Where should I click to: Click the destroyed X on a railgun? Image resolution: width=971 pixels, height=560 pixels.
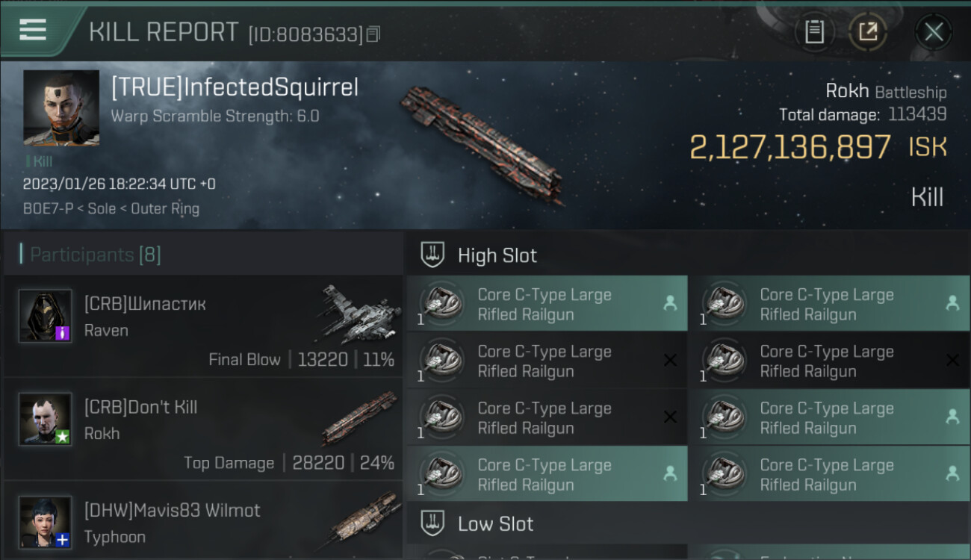670,361
